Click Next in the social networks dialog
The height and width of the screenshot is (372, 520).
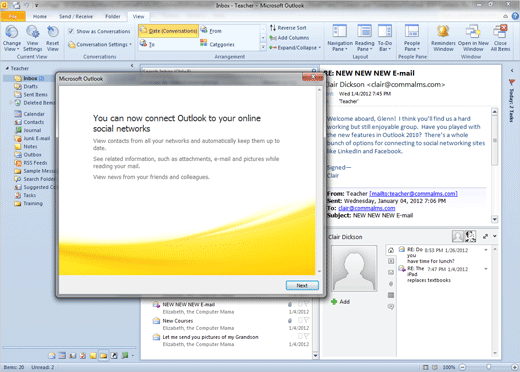coord(302,285)
